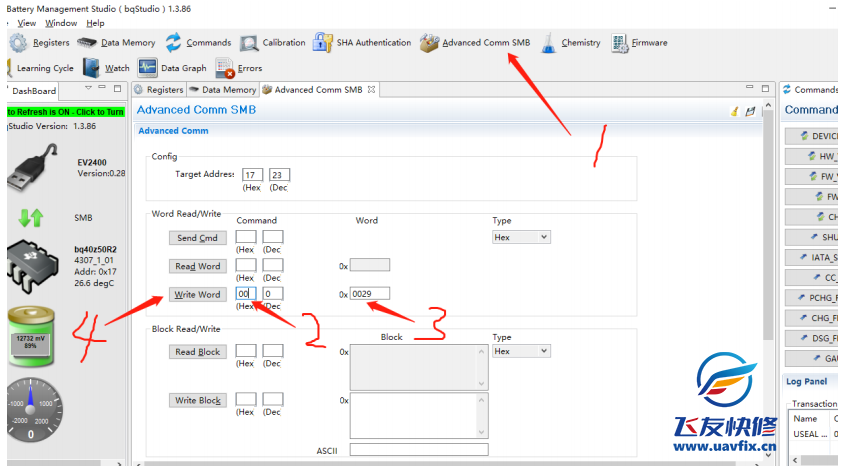Open the Window menu

click(x=61, y=23)
